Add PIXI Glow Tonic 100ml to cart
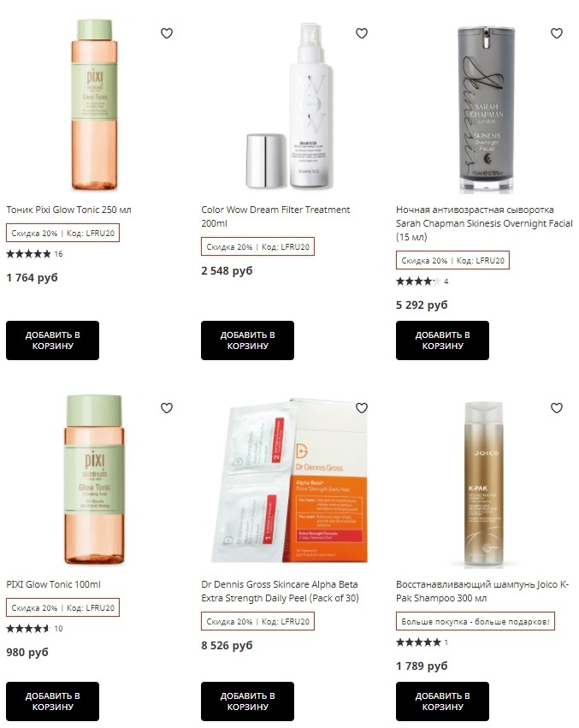Screen dimensions: 579x728 (52, 701)
